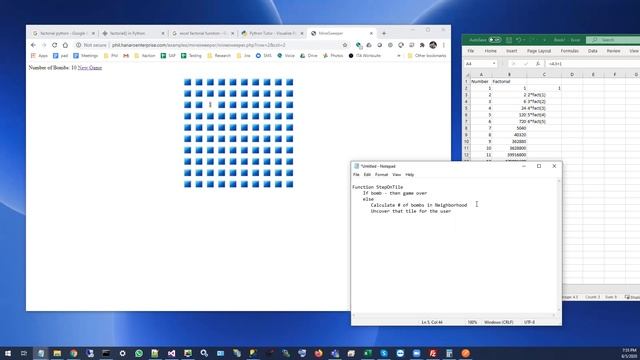Open the Notepad Help menu
This screenshot has width=640, height=360.
(x=409, y=175)
